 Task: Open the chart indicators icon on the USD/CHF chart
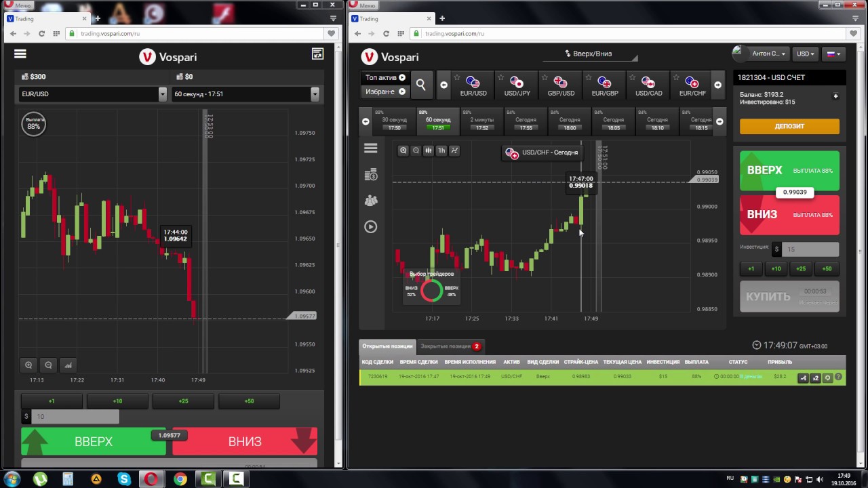[454, 150]
